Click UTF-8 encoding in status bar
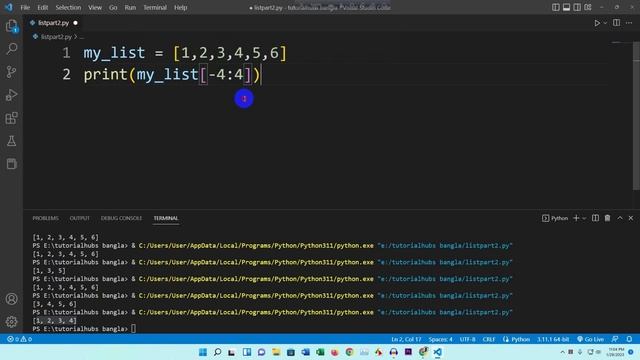Screen dimensions: 640x360 coord(467,339)
